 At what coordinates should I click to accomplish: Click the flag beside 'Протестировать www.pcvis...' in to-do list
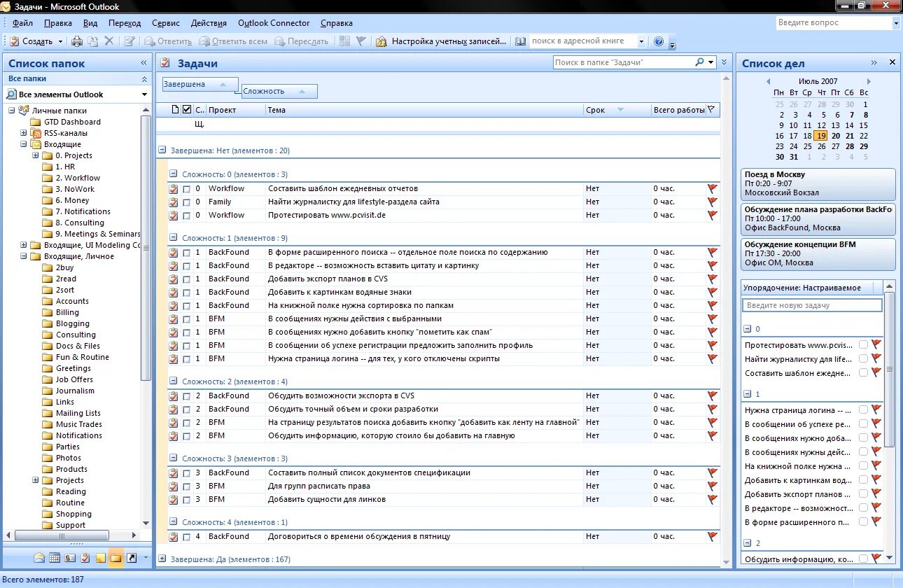pyautogui.click(x=876, y=345)
